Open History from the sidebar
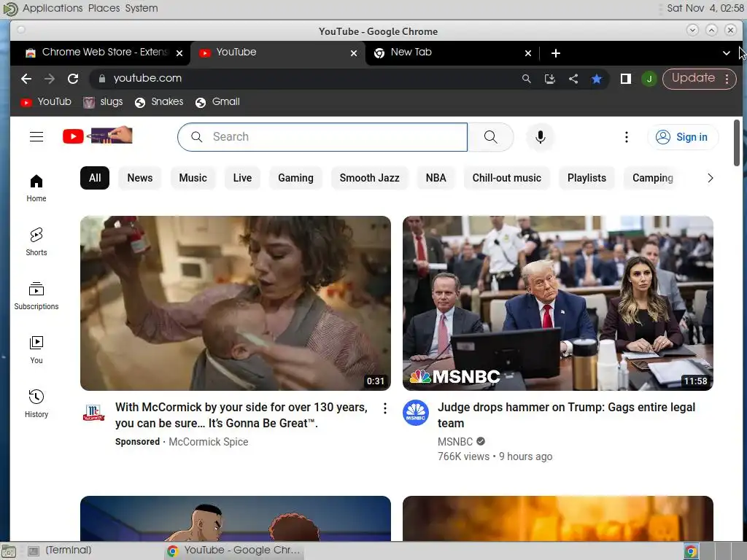Screen dimensions: 747x560 pos(36,404)
